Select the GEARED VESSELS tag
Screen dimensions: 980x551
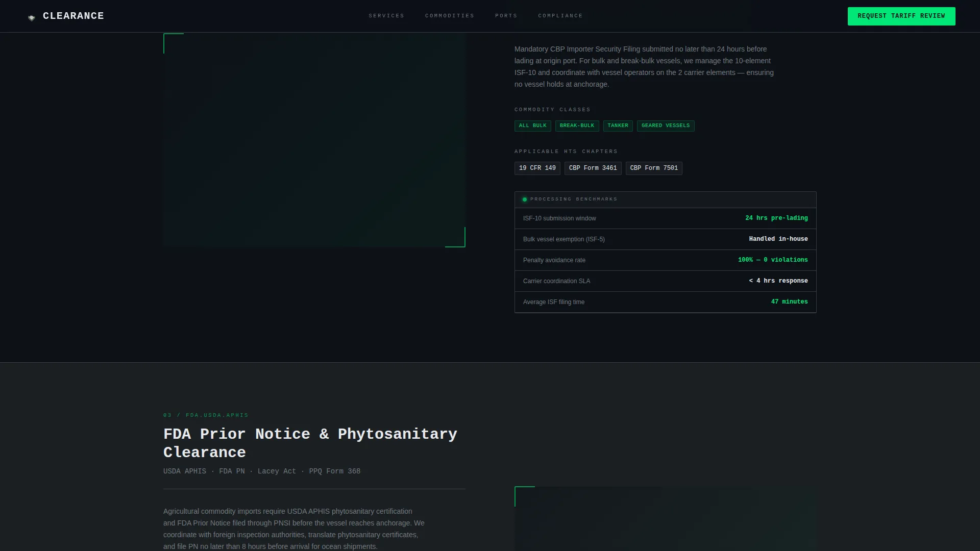(x=666, y=126)
